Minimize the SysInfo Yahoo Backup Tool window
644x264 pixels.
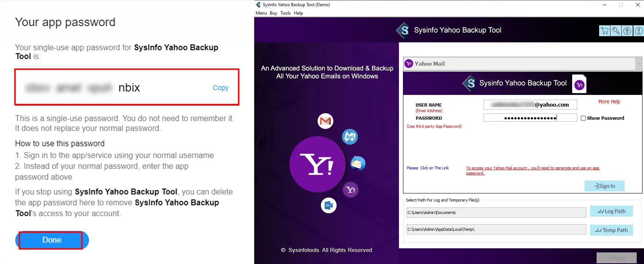[x=605, y=5]
